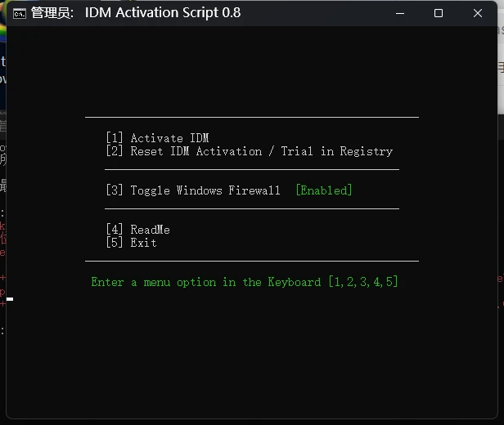Click the "[1,2,3,4,5]" key list in prompt
The height and width of the screenshot is (425, 504).
coord(362,282)
